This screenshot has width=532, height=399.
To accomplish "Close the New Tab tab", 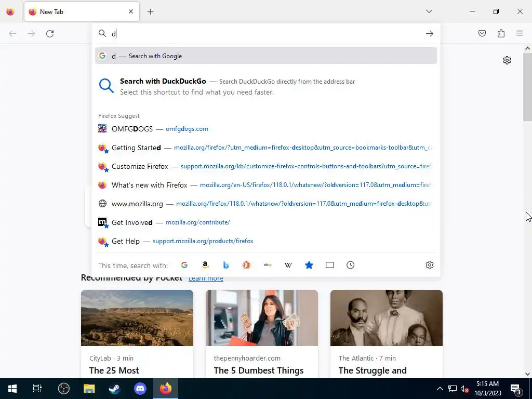I will tap(131, 11).
